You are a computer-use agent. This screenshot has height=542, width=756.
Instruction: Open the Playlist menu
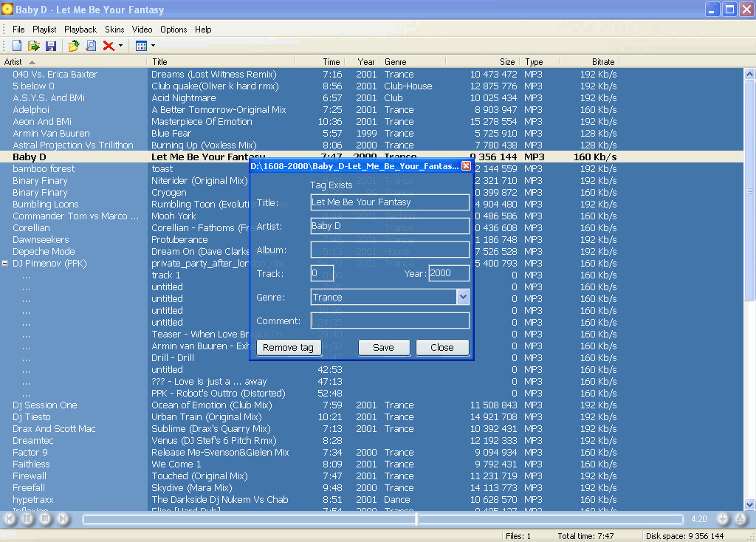coord(44,30)
